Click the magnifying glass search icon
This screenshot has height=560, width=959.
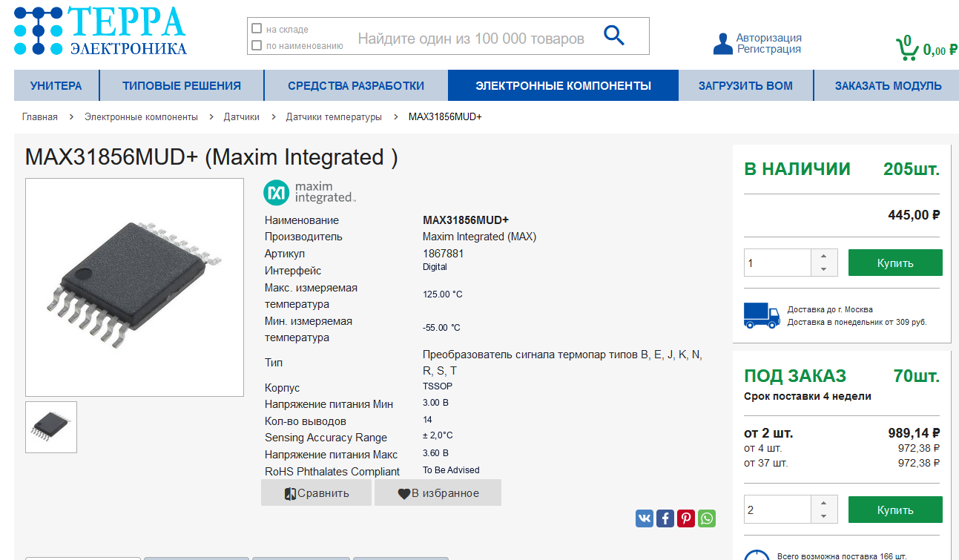coord(614,35)
